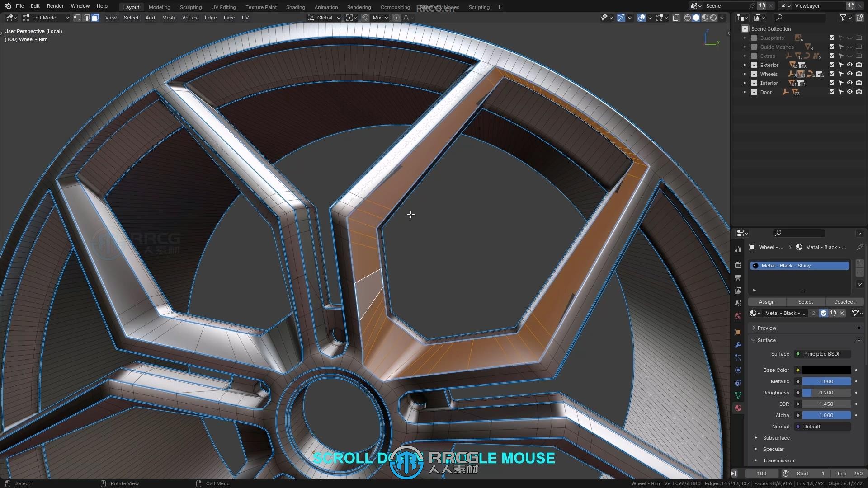Open the Object Data properties tab
This screenshot has width=868, height=488.
point(738,395)
